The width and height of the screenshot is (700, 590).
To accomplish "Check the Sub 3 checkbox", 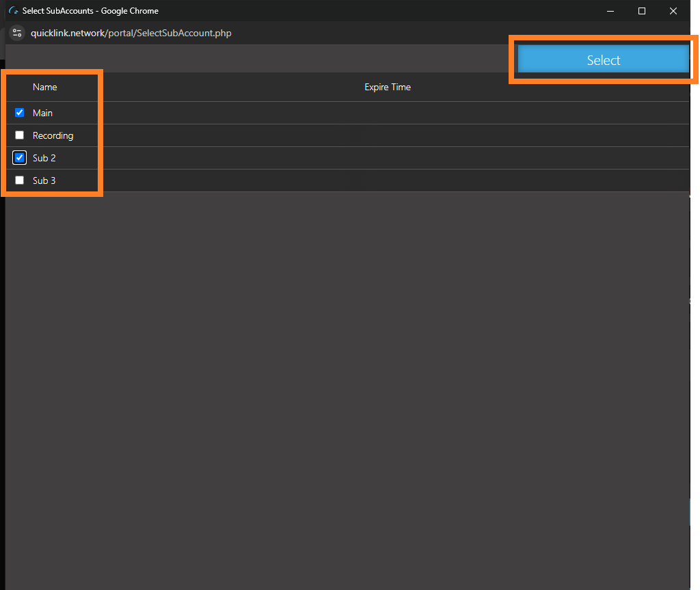I will pos(19,180).
